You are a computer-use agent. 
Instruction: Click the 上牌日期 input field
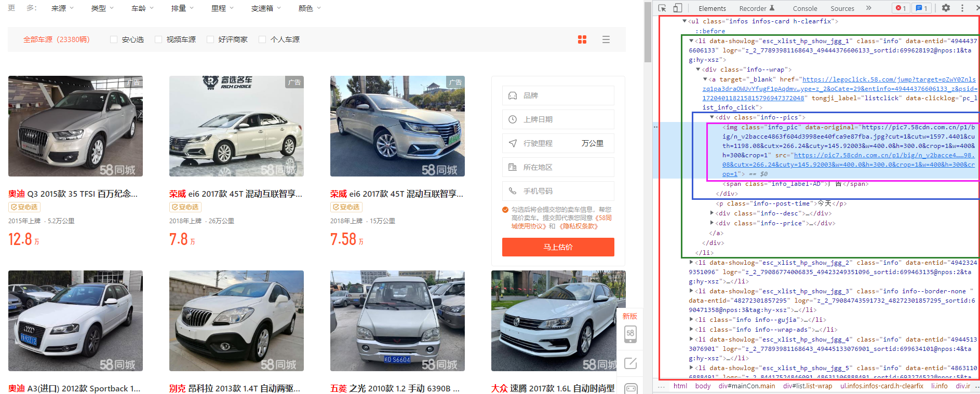(558, 119)
